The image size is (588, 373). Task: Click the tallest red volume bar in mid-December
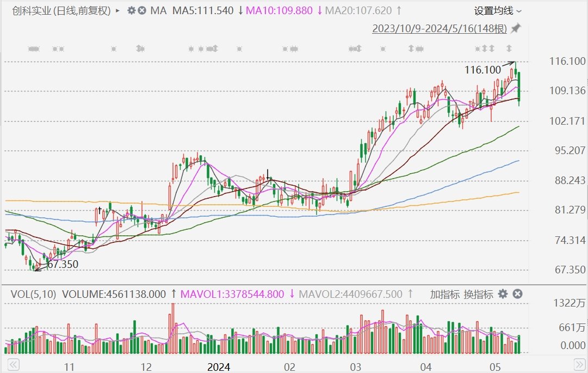coord(173,328)
